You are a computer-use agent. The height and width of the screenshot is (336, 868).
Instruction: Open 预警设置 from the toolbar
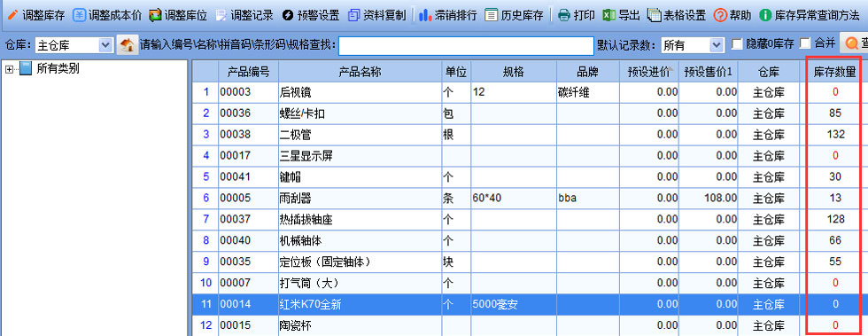pos(311,15)
